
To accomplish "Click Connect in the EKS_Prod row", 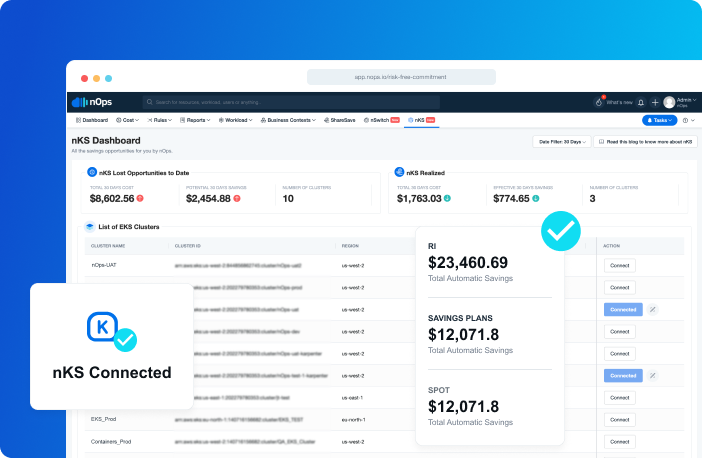I will tap(620, 419).
